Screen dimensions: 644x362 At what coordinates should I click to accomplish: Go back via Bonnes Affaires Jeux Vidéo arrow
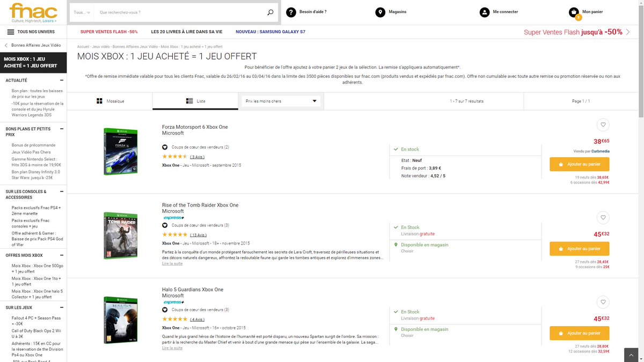6,46
